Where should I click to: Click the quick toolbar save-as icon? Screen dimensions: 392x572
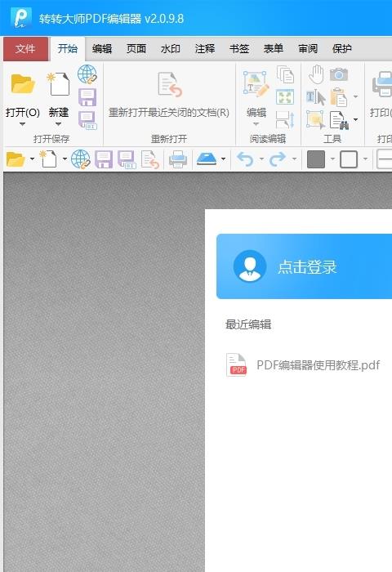(x=127, y=160)
